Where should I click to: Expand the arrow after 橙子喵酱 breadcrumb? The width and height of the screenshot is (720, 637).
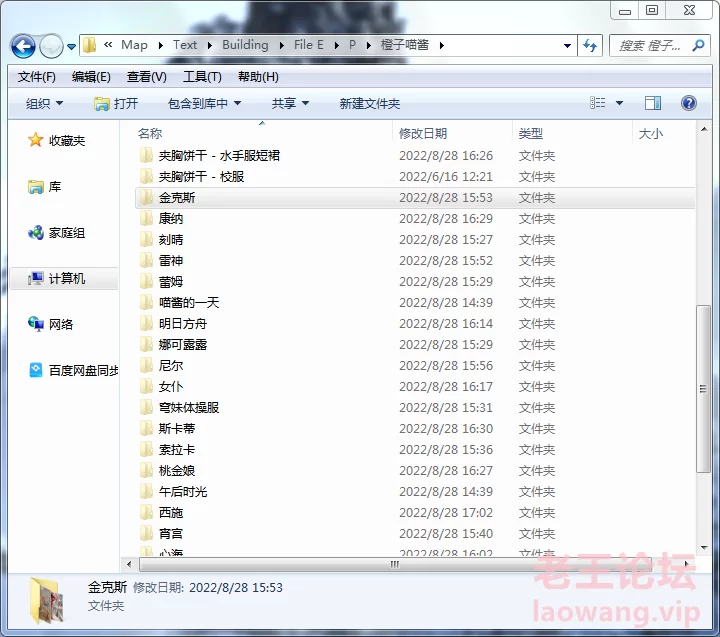coord(441,45)
